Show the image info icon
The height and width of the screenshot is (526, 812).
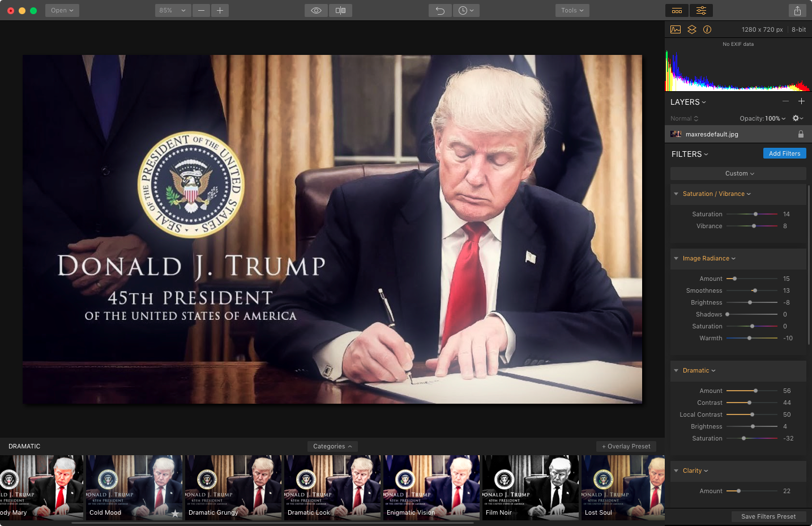(x=707, y=29)
